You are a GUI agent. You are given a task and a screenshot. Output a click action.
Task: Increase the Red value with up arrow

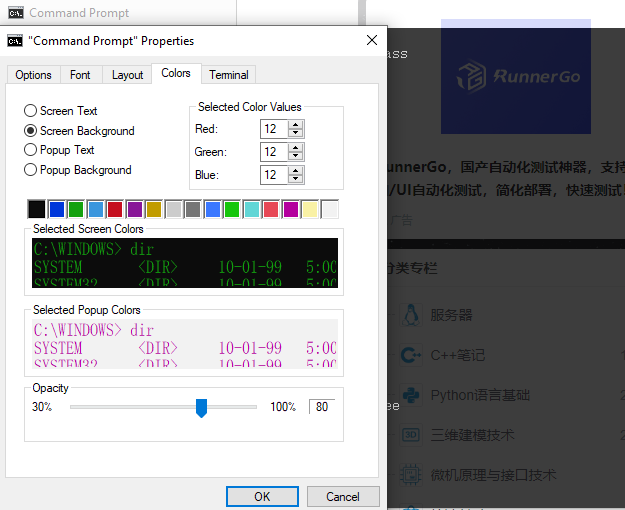[296, 125]
